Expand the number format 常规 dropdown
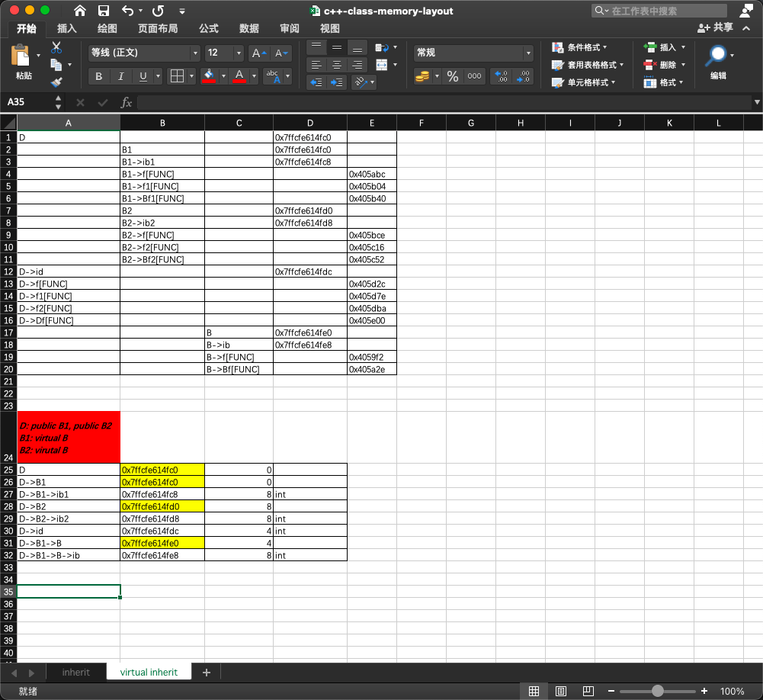 coord(473,53)
